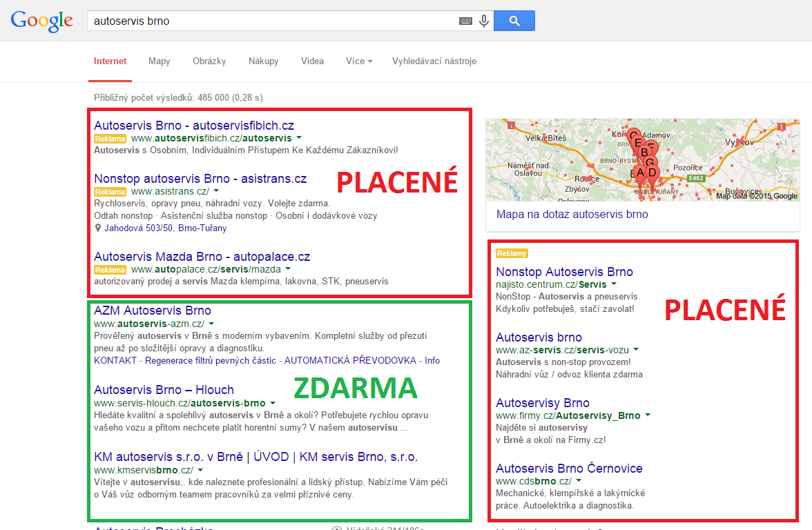
Task: Open the Nákupy tab
Action: 263,61
